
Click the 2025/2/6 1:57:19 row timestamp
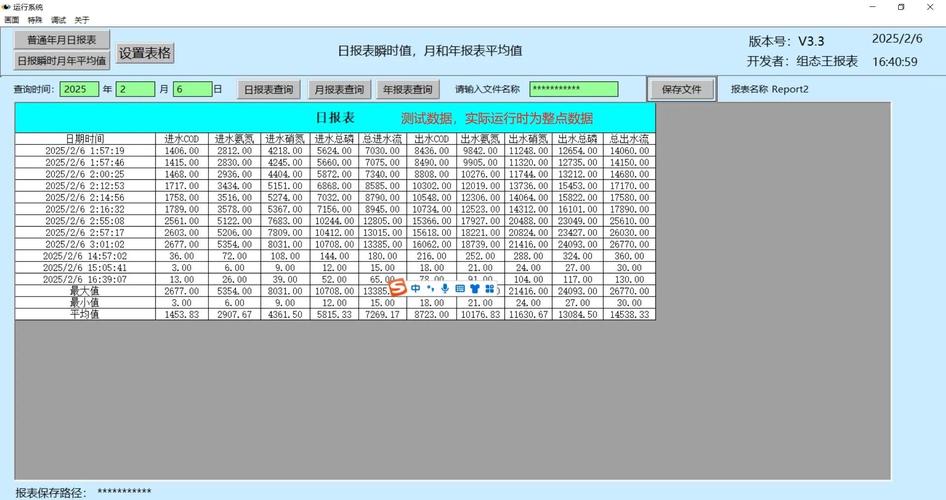click(85, 151)
